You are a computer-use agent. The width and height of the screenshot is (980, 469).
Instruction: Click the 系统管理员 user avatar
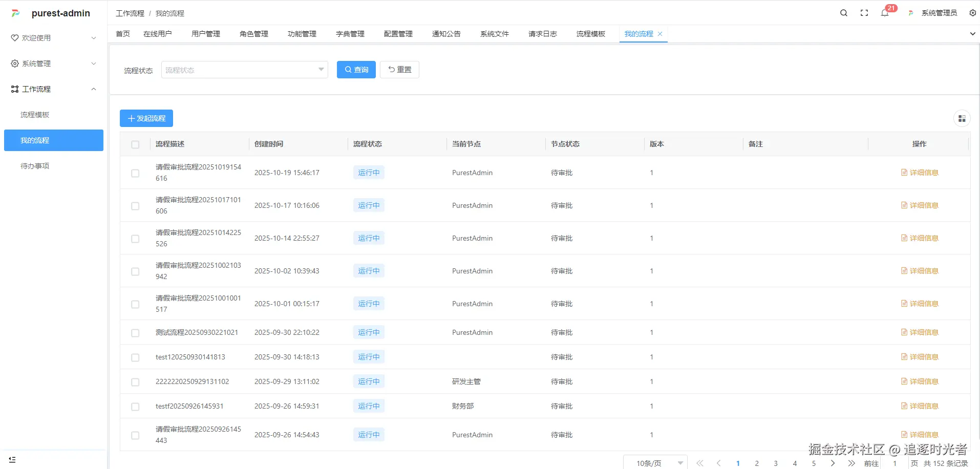911,13
